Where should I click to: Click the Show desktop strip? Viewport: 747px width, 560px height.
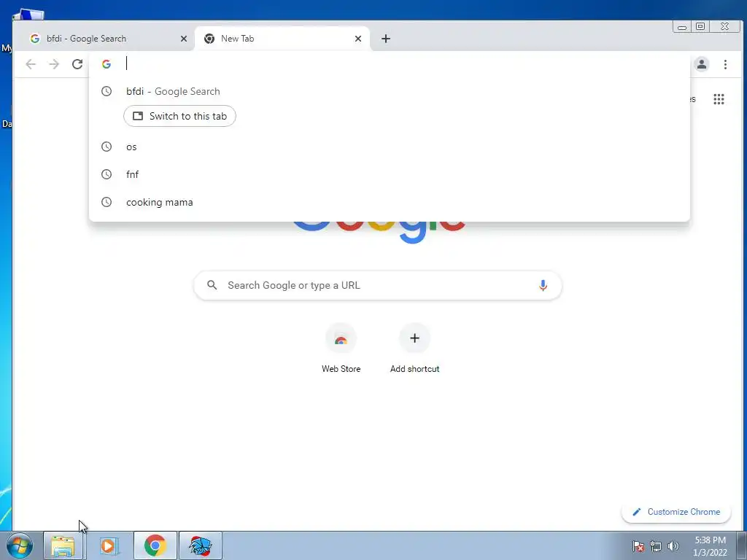742,545
